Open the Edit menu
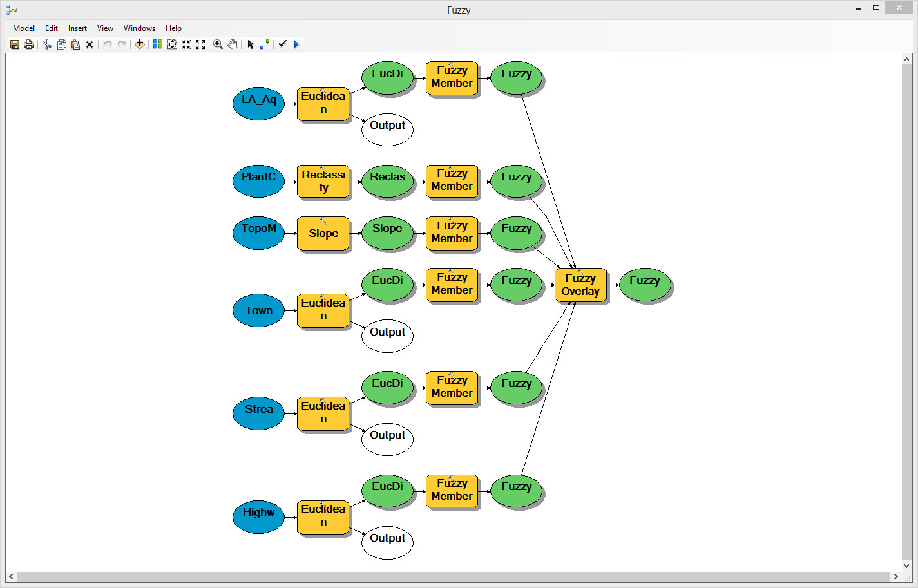The image size is (918, 588). (52, 28)
